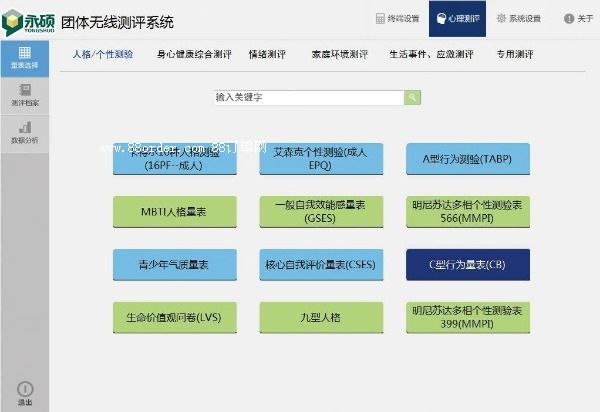Screen dimensions: 600x412
Task: Switch to 身心健康综合测评 tab
Action: (194, 54)
